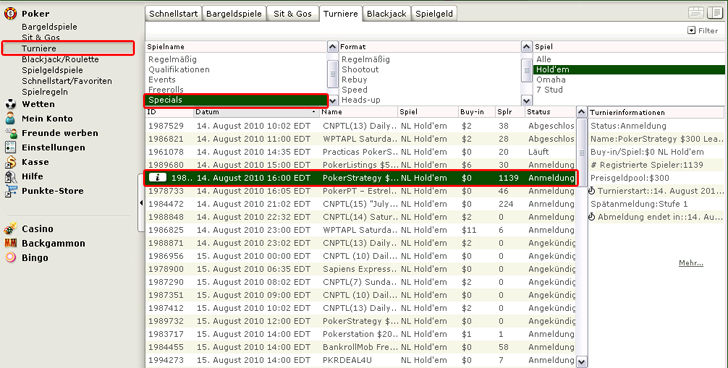Click the Einstellungen settings icon
The image size is (728, 368).
coord(10,148)
